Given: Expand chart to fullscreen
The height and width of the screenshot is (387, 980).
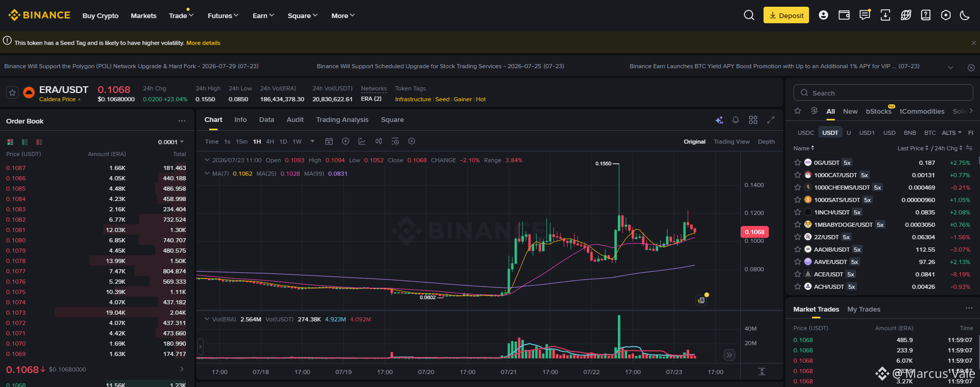Looking at the screenshot, I should [x=771, y=120].
